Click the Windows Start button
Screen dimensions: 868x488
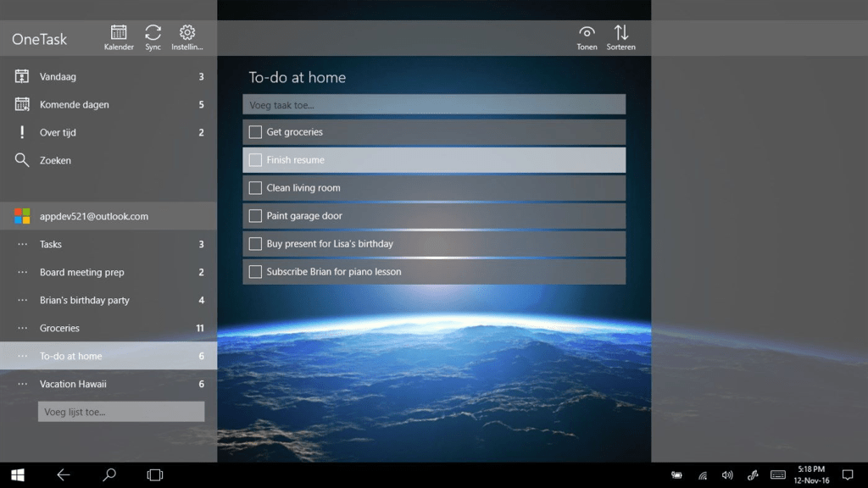[17, 475]
